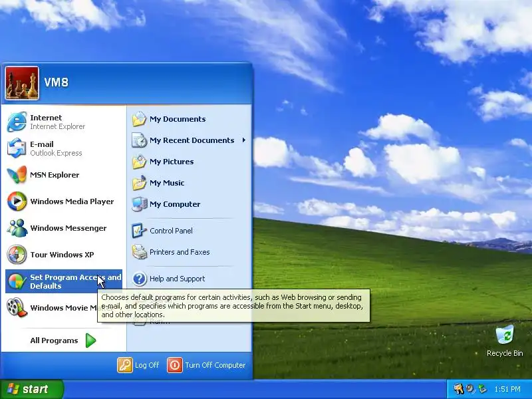Expand the All Programs list
This screenshot has width=532, height=399.
click(64, 340)
